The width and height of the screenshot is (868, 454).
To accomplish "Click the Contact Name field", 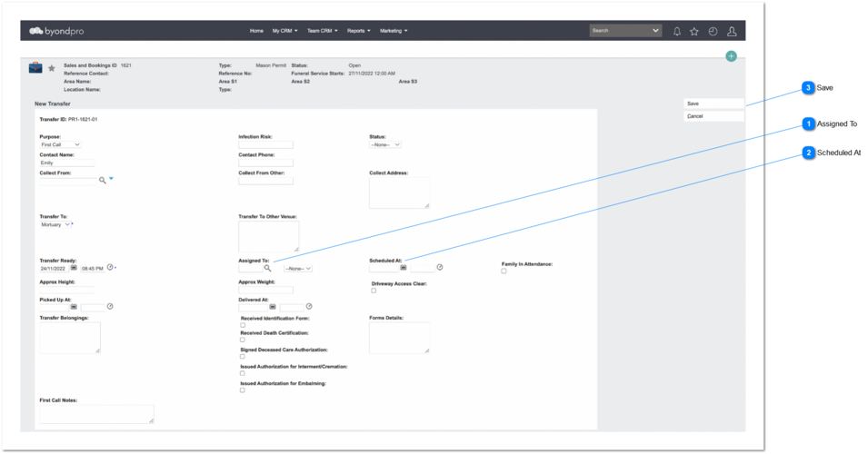I will 67,163.
